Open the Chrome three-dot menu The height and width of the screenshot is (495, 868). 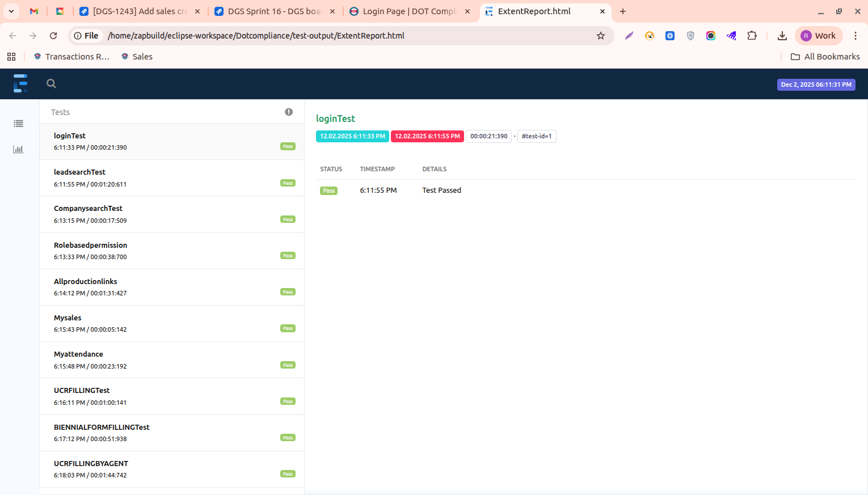[x=855, y=36]
